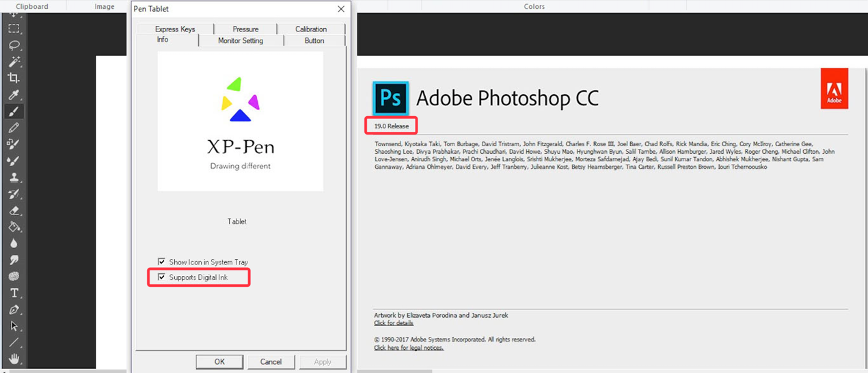Select the Type tool
This screenshot has width=868, height=373.
pos(14,293)
